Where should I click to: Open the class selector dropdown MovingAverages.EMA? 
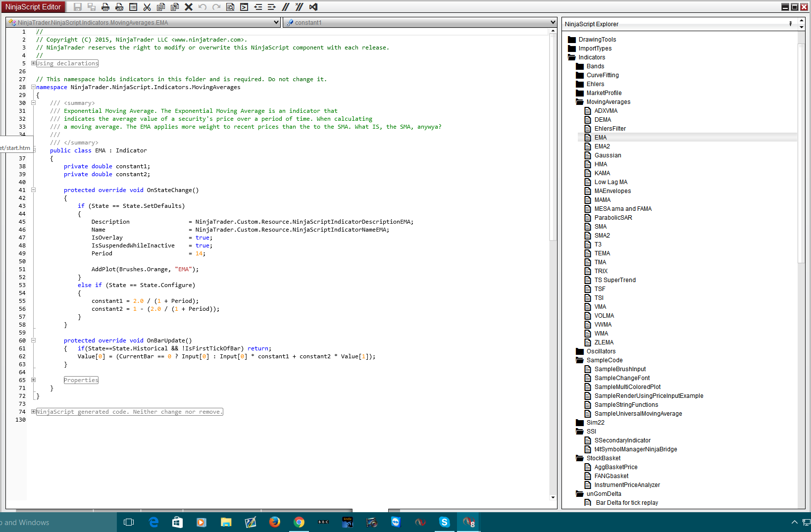tap(144, 23)
